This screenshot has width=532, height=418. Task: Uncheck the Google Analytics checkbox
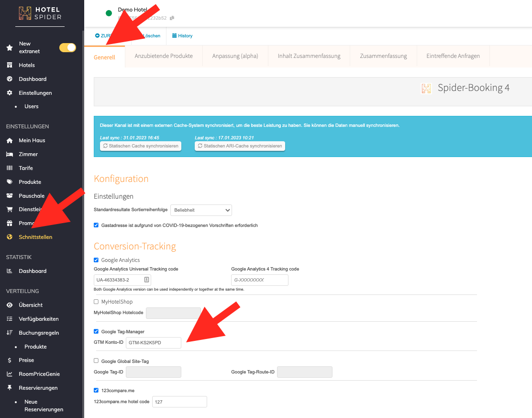pyautogui.click(x=96, y=260)
